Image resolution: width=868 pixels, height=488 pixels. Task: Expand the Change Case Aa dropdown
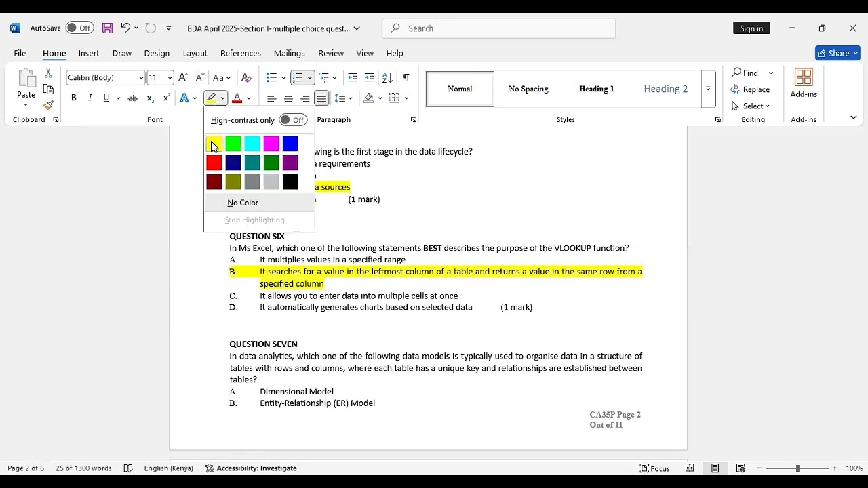click(222, 77)
